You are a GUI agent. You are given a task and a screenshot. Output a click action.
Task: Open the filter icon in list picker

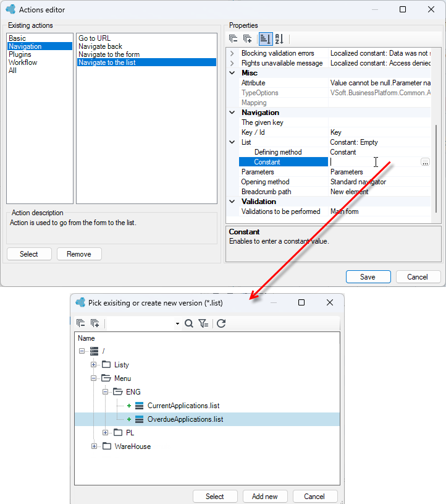coord(204,323)
